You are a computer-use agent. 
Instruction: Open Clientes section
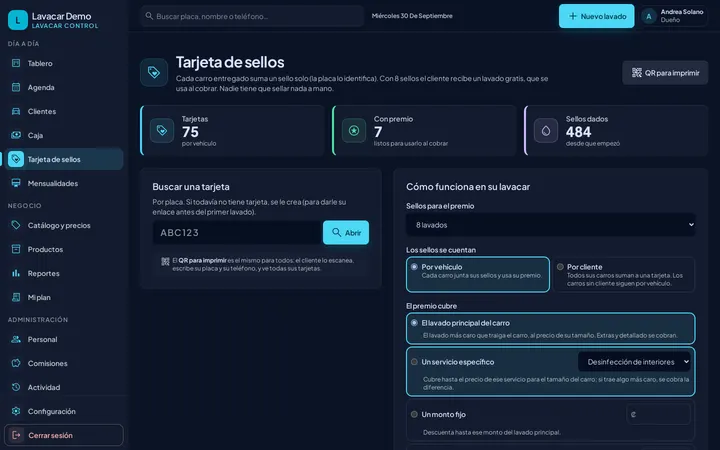(x=64, y=111)
